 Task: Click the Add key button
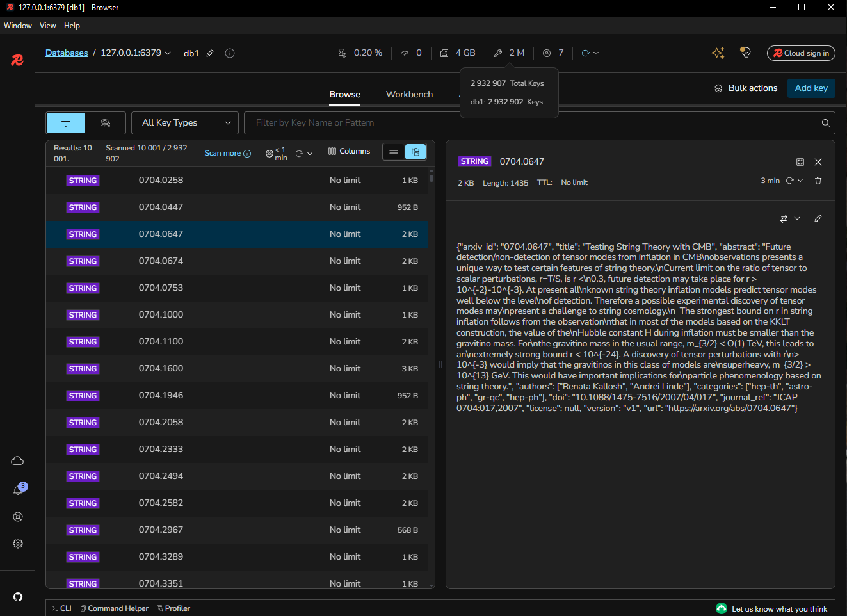point(811,88)
